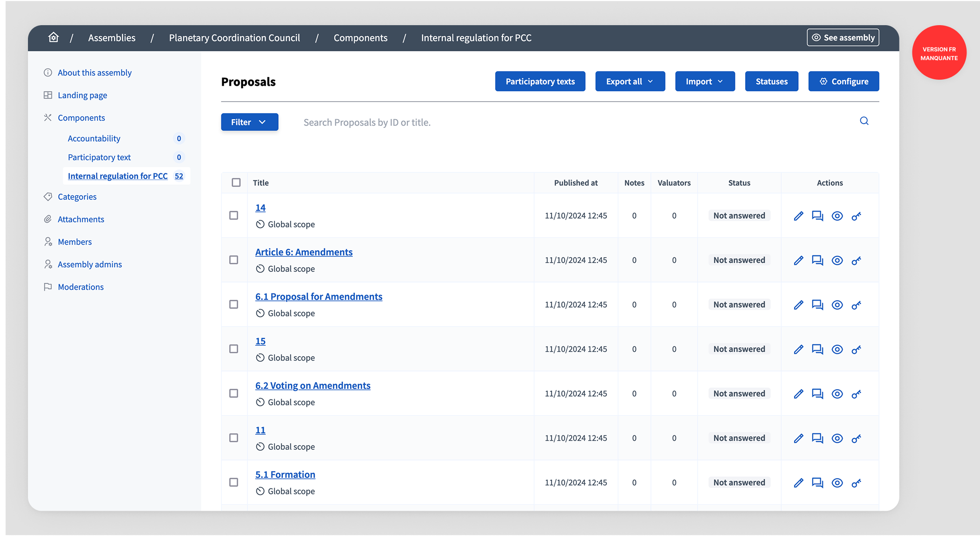Edit proposal 15 pencil icon
The width and height of the screenshot is (980, 542).
798,350
